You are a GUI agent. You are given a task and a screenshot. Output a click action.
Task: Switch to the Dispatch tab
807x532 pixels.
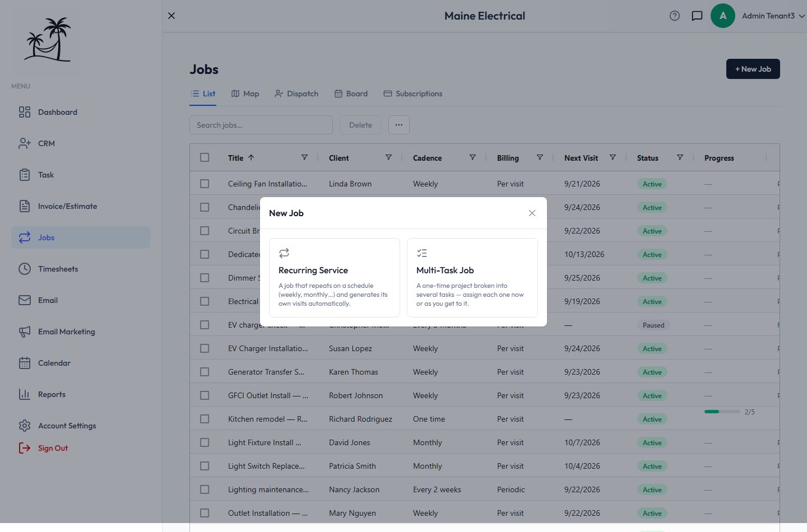click(296, 94)
